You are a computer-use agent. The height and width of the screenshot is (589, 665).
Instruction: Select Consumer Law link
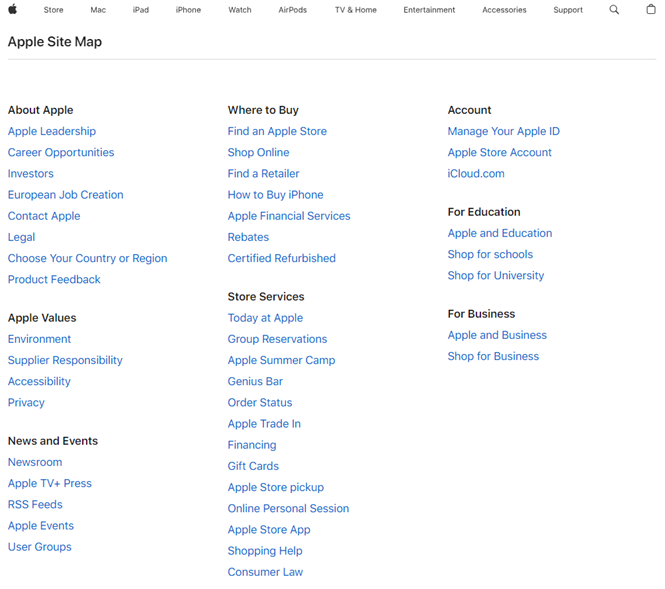coord(265,572)
